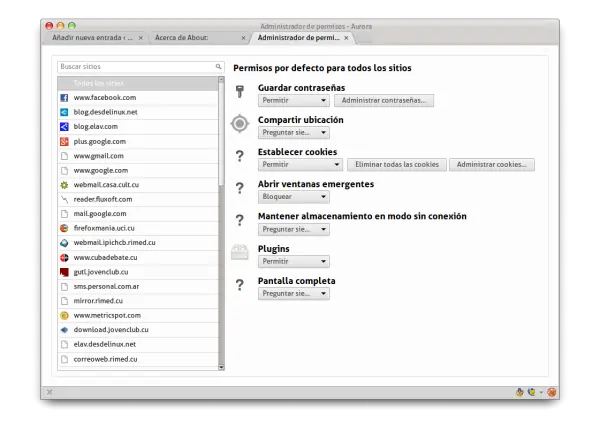Screen dimensions: 600x445
Task: Click the question mark icon beside Mantener almacenamiento
Action: pyautogui.click(x=240, y=220)
